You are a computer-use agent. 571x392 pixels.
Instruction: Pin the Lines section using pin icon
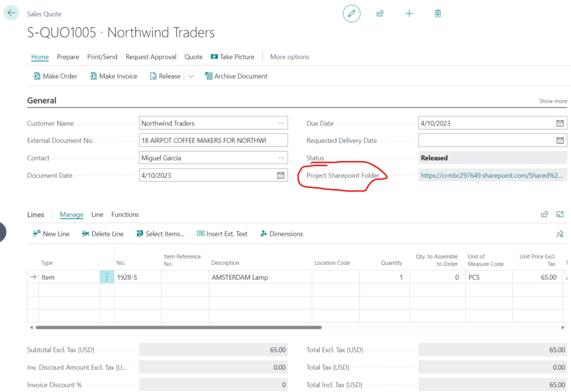point(560,234)
